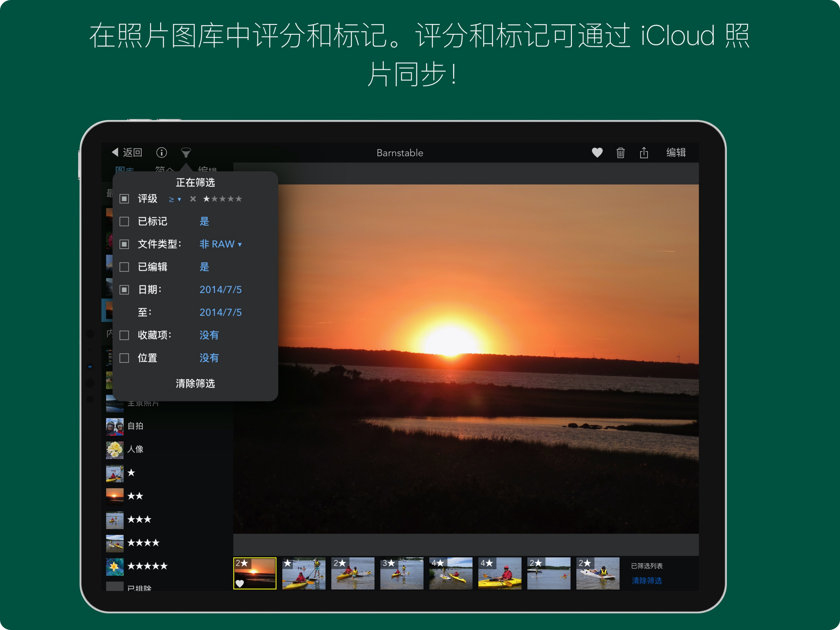This screenshot has width=840, height=630.
Task: Open the info icon in toolbar
Action: pyautogui.click(x=161, y=152)
